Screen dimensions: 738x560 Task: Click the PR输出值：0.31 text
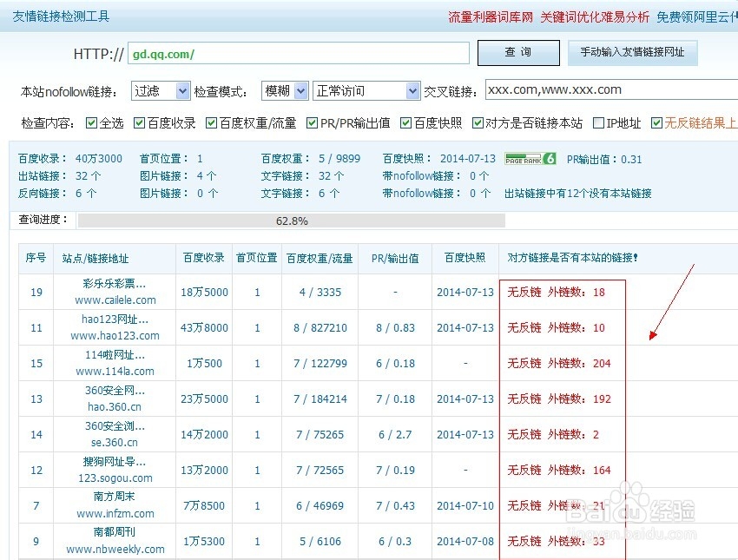[x=604, y=159]
